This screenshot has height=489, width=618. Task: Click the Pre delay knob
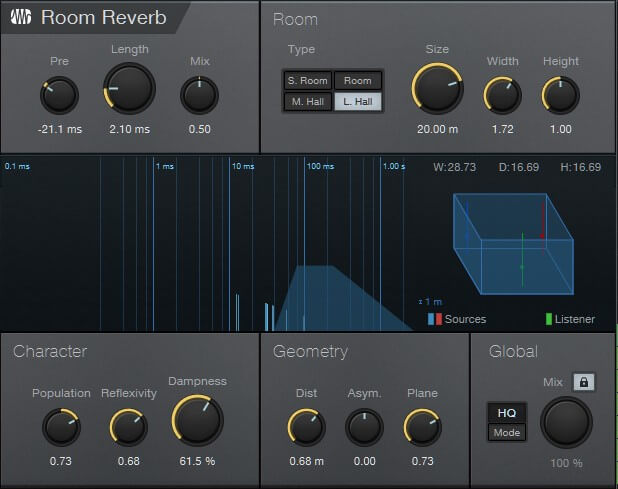60,95
